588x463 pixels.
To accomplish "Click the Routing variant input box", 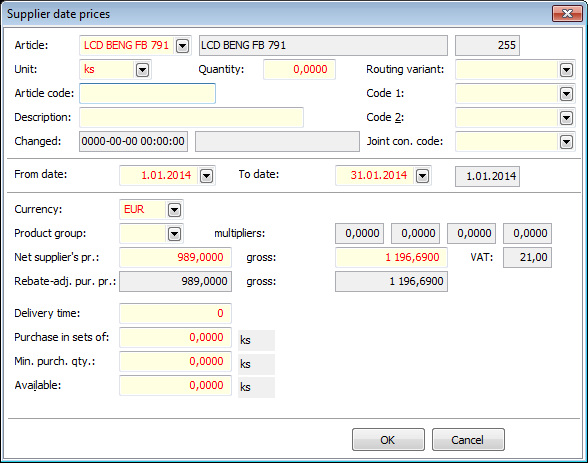I will (x=507, y=69).
